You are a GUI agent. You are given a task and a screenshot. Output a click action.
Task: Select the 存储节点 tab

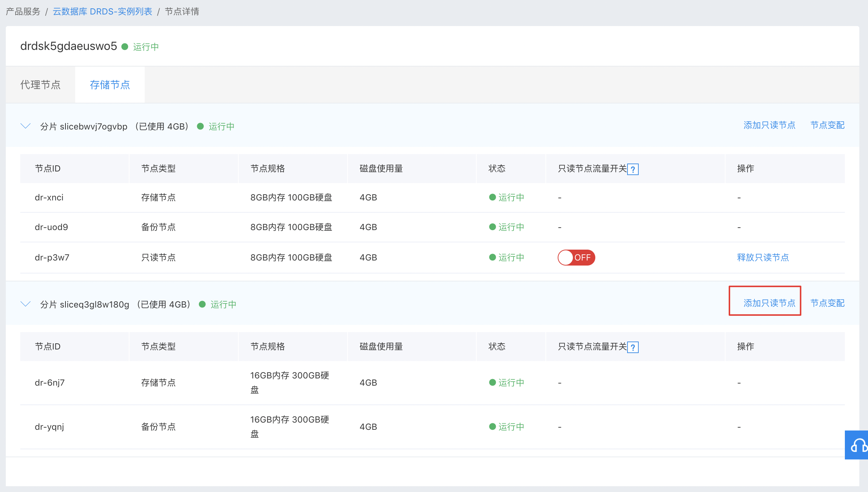[x=110, y=85]
